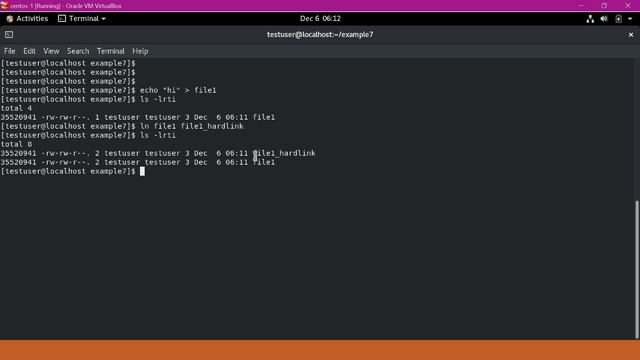Minimize the VirtualBox window
This screenshot has width=640, height=360.
click(581, 6)
